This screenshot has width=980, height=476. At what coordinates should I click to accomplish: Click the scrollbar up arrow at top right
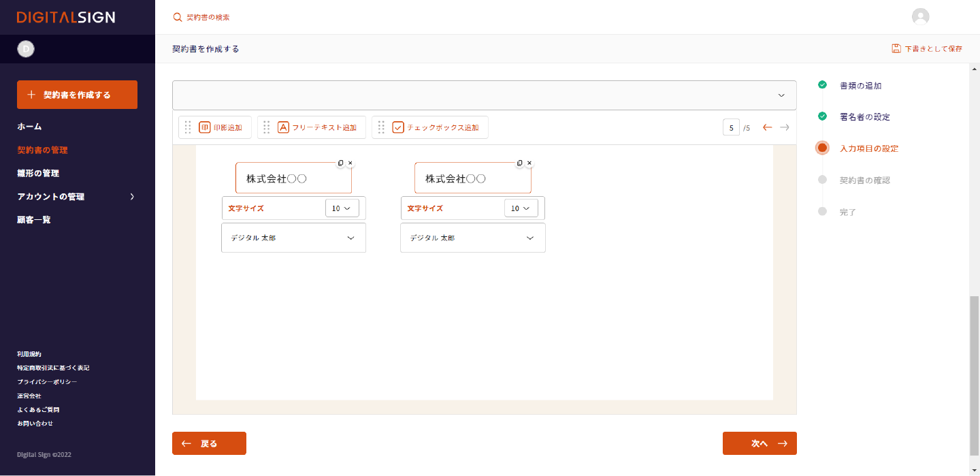click(975, 68)
